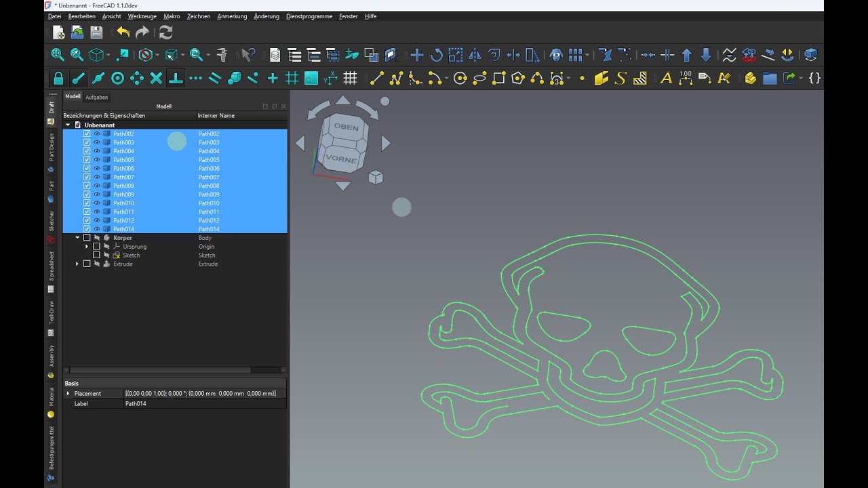Select the Draft Dimension tool
This screenshot has height=488, width=868.
pyautogui.click(x=685, y=78)
